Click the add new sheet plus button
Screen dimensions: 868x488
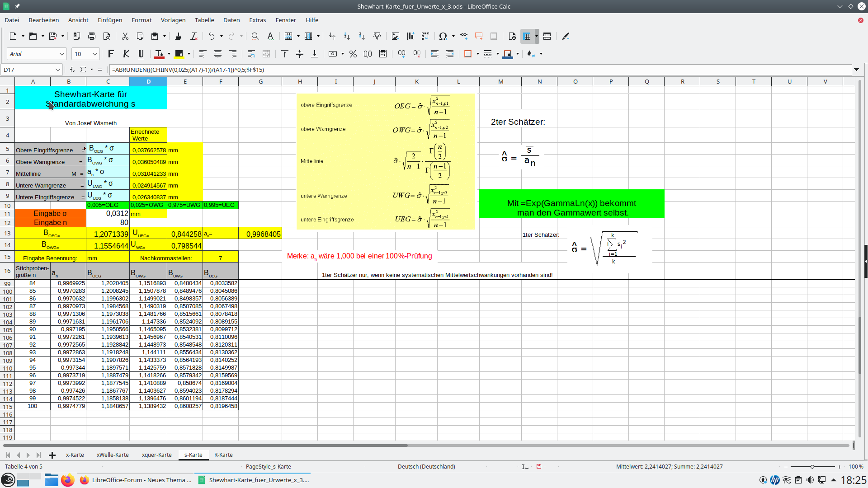point(52,455)
